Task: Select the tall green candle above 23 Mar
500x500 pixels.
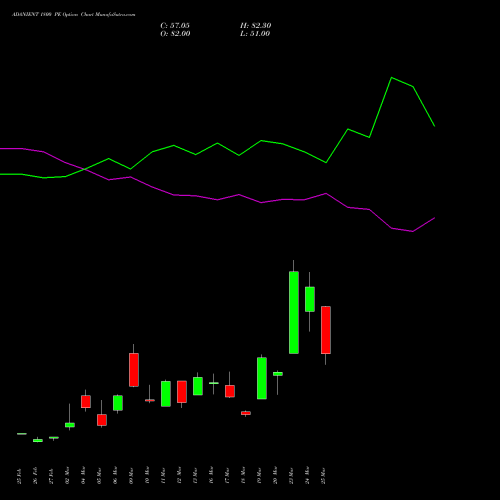Action: pos(294,313)
